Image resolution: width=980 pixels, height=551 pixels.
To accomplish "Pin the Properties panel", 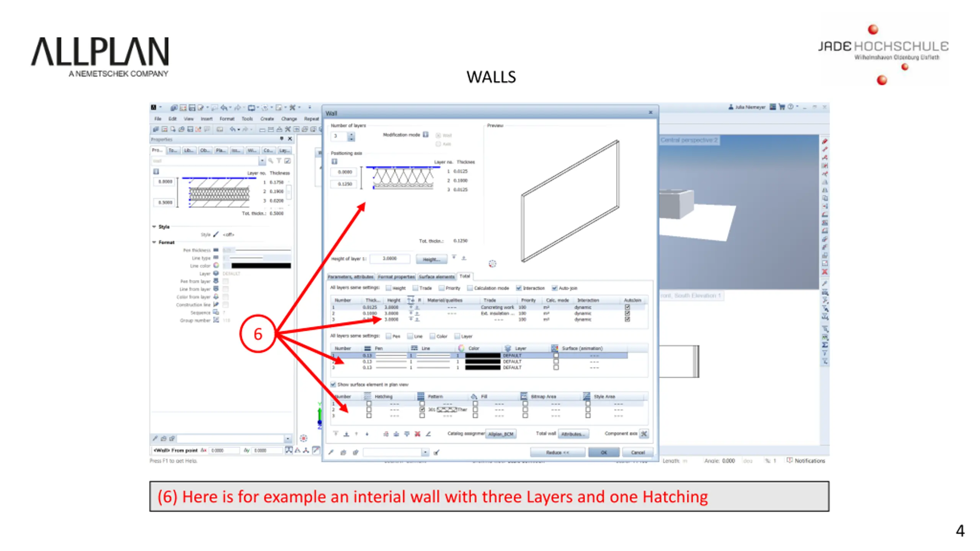I will (281, 139).
